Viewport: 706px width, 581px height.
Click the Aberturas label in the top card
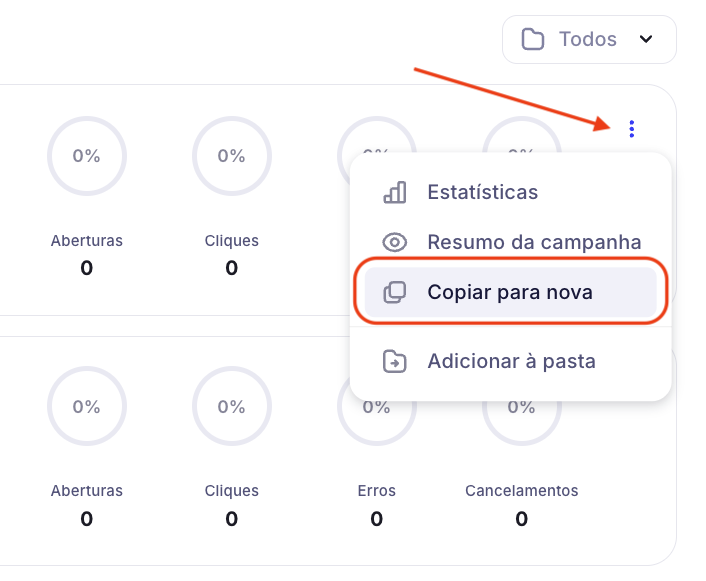point(87,241)
